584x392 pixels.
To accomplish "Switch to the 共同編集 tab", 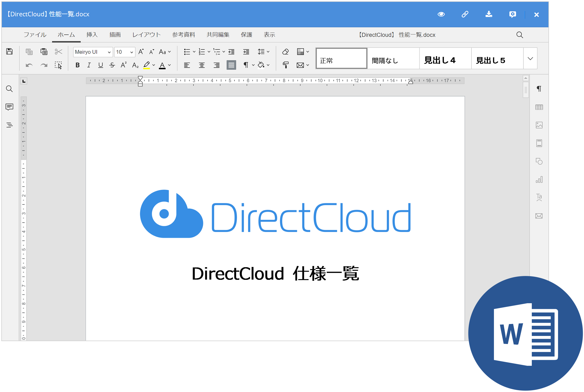I will [218, 35].
